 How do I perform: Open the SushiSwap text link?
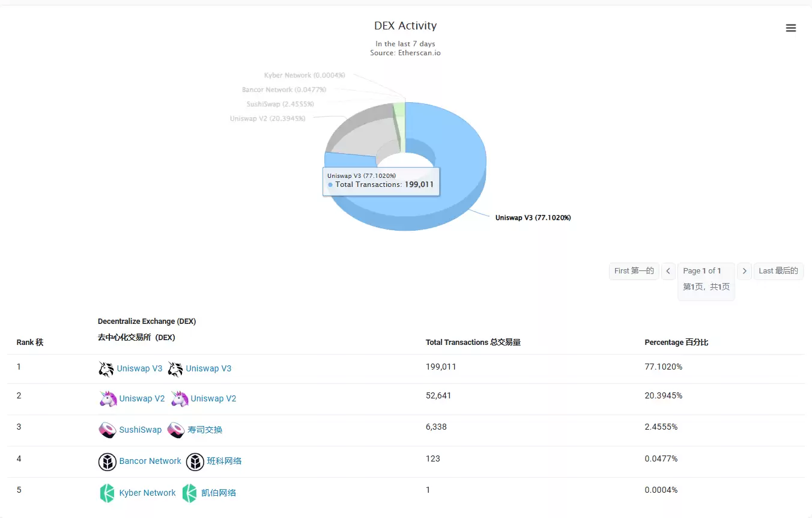pos(141,430)
